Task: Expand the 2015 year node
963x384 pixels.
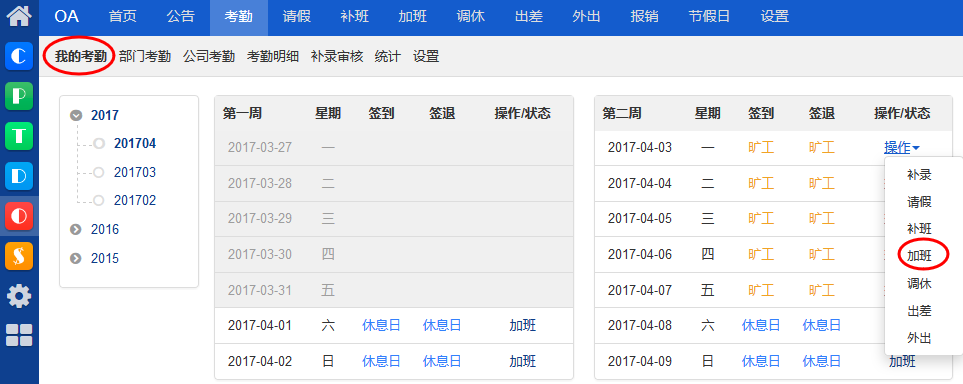Action: (76, 259)
